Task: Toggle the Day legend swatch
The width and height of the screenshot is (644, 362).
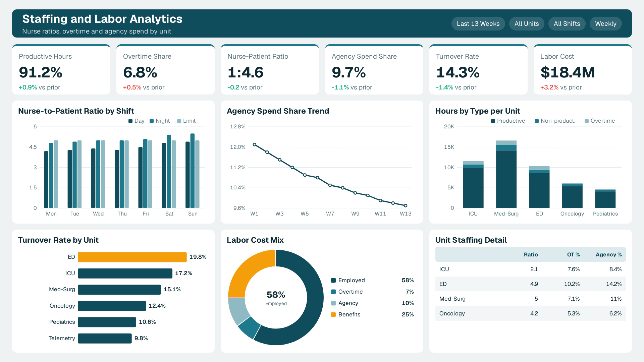Action: click(130, 121)
